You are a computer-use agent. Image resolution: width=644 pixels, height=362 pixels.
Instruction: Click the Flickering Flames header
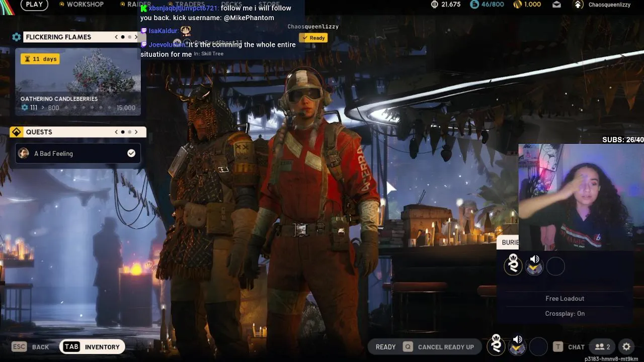[58, 37]
